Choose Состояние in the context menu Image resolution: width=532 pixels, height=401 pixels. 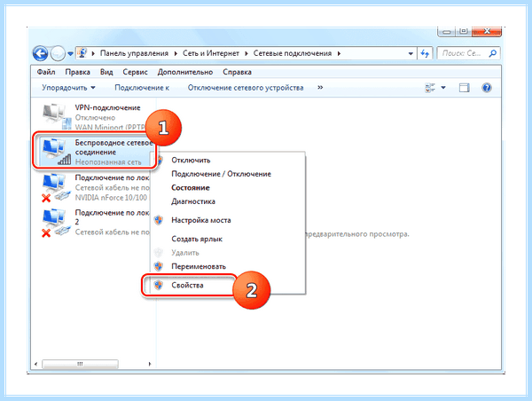point(191,188)
